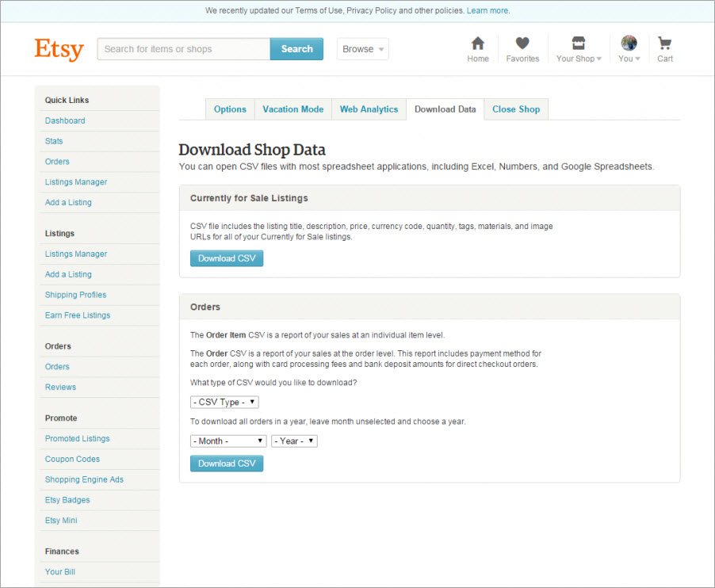Open Orders under the Orders section
Screen dimensions: 715x588
pos(57,367)
